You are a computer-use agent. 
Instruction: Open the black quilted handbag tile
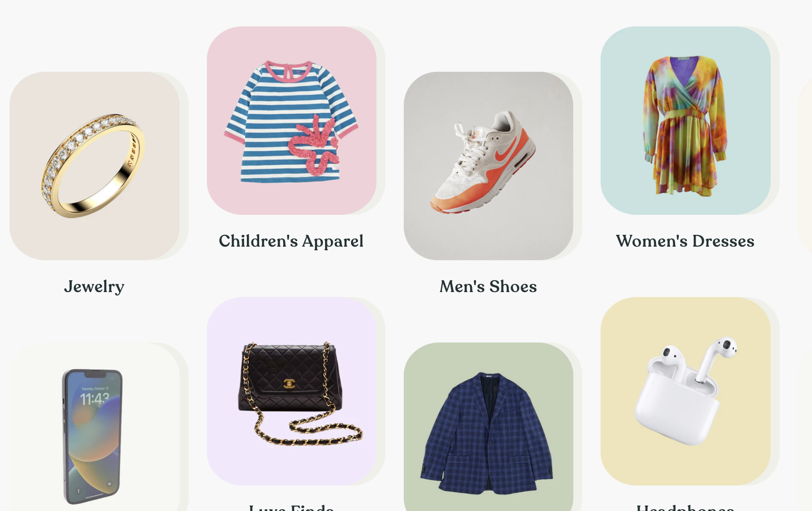[291, 391]
